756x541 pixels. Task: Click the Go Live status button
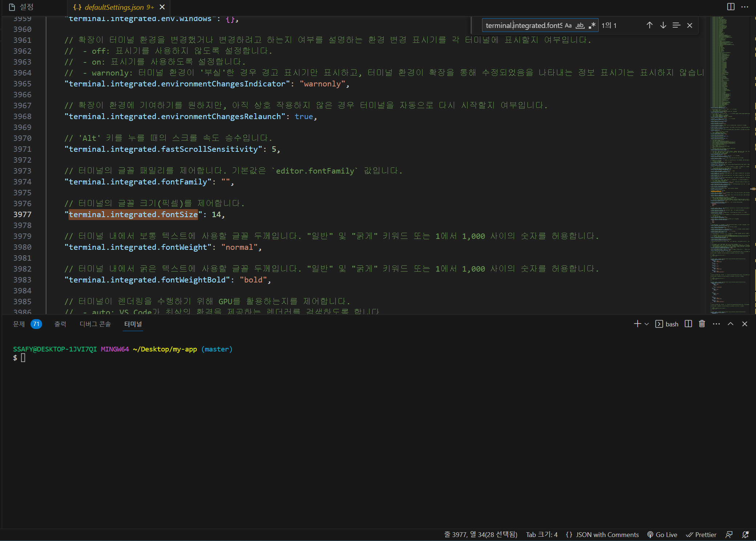[662, 534]
